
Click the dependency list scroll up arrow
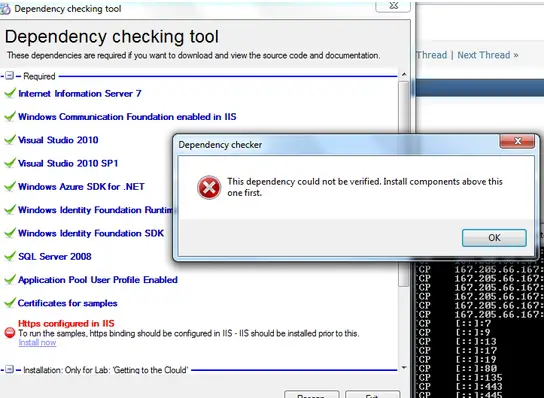coord(404,75)
